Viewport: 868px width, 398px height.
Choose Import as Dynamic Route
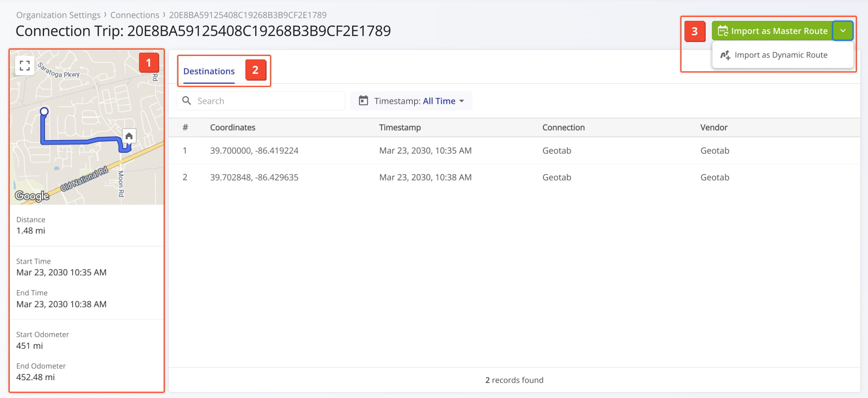point(781,55)
